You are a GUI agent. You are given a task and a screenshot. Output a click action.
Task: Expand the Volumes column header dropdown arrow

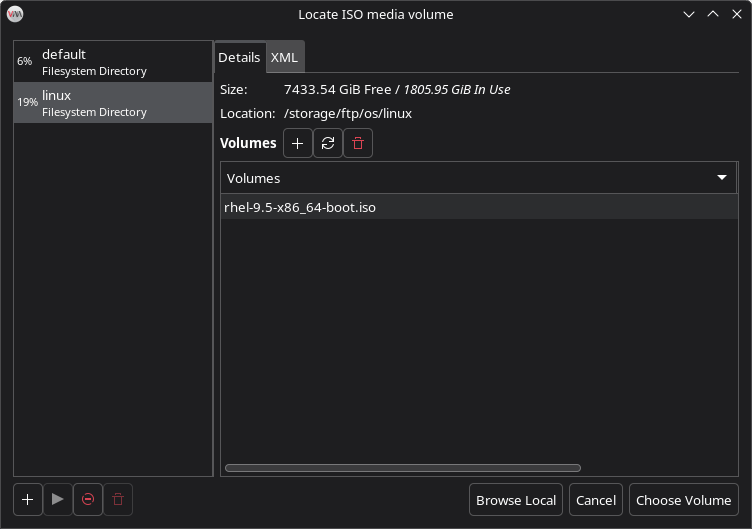pyautogui.click(x=722, y=178)
